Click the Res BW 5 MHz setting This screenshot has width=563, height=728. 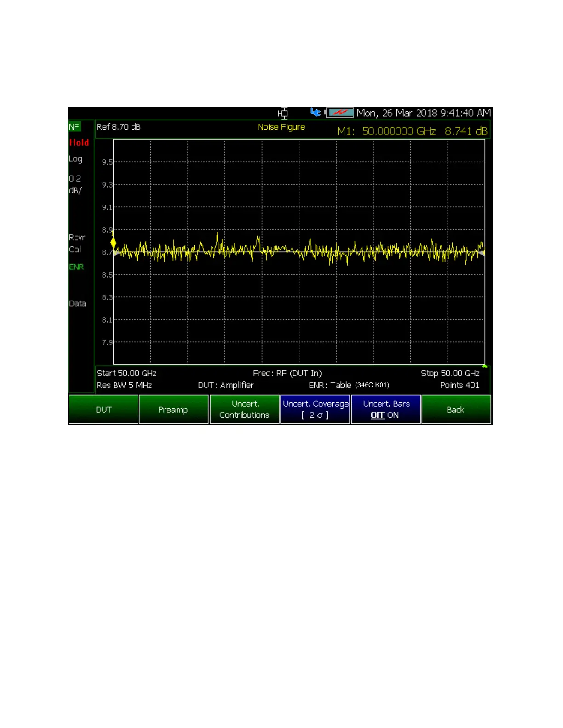click(124, 385)
